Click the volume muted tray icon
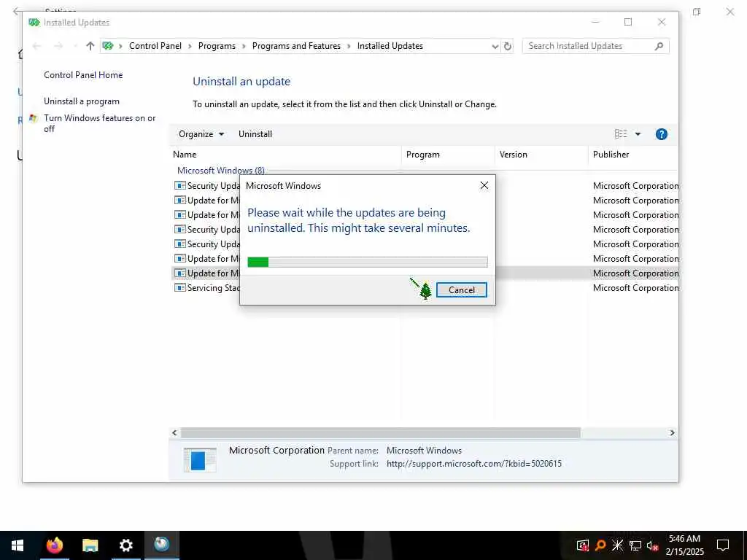 tap(652, 545)
